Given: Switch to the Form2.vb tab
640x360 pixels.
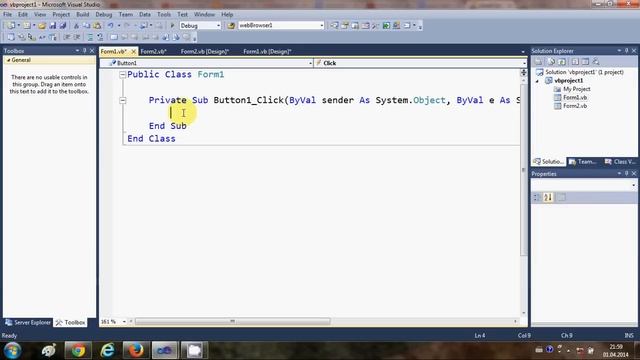Looking at the screenshot, I should [x=153, y=51].
